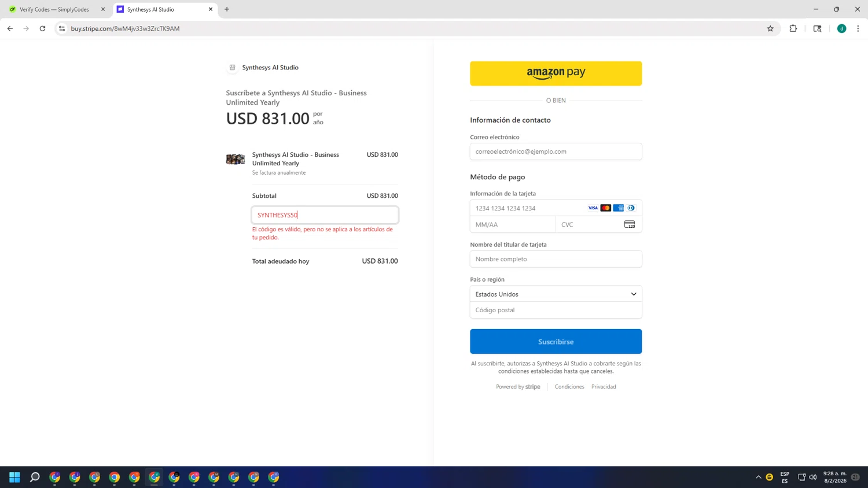Click the Total adeudado hoy amount
This screenshot has width=868, height=488.
coord(380,261)
